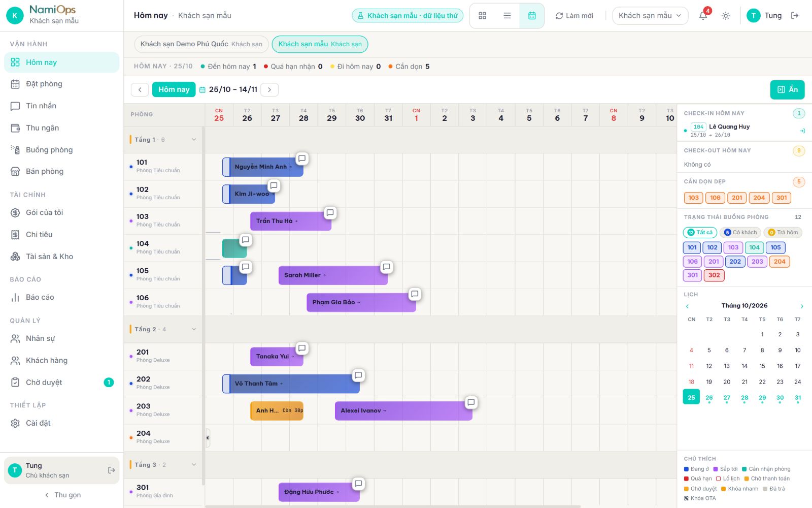Open Đặt phòng menu item

(61, 84)
